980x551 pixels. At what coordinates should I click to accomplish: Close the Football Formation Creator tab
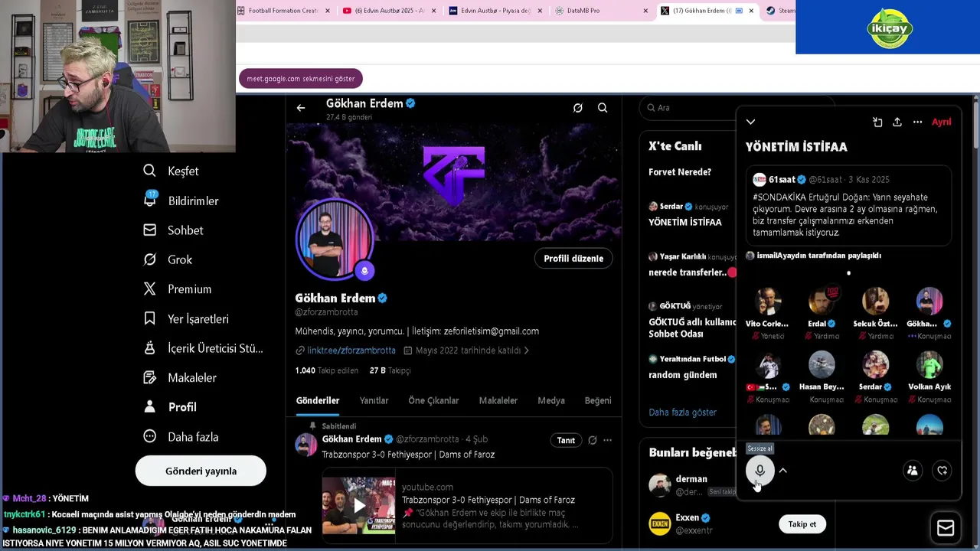click(x=328, y=11)
